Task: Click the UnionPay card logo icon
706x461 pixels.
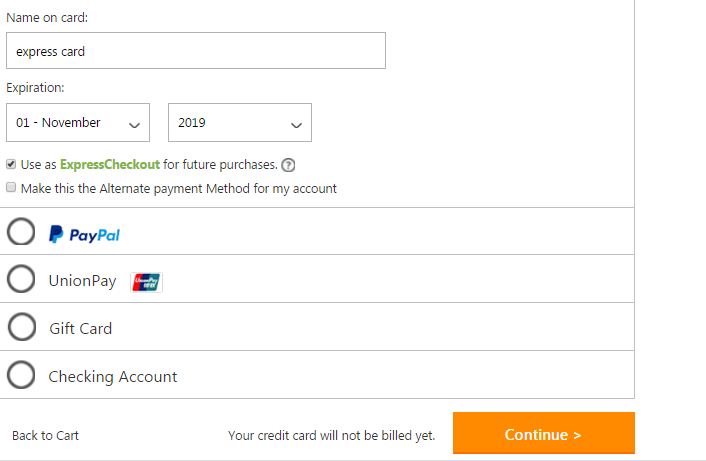Action: click(x=147, y=282)
